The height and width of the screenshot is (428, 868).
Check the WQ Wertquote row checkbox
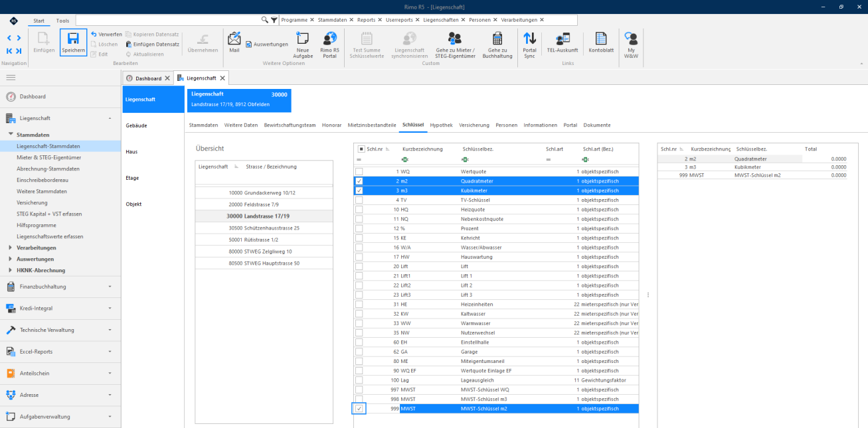pyautogui.click(x=359, y=172)
